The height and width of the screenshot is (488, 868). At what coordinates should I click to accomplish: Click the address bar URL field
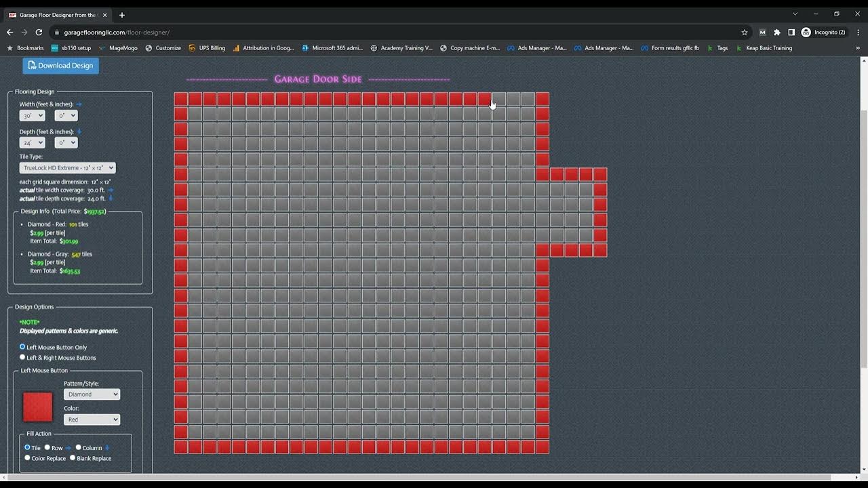[x=393, y=32]
